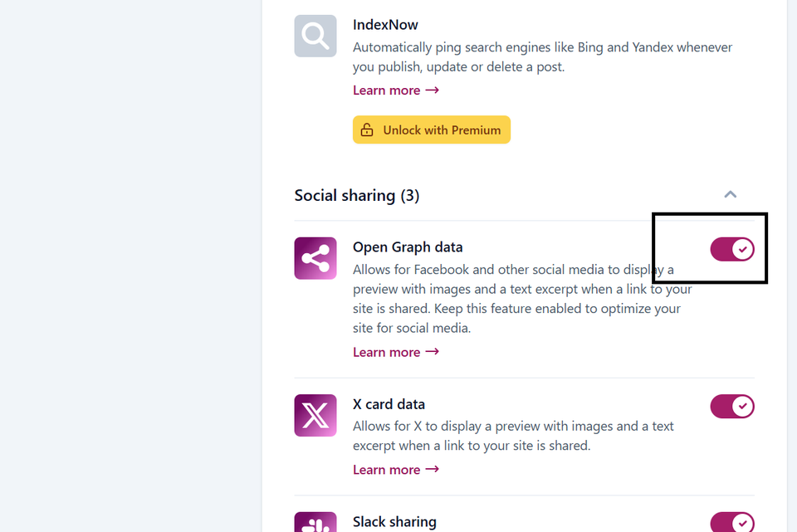Click the X card data icon
797x532 pixels.
pos(315,415)
